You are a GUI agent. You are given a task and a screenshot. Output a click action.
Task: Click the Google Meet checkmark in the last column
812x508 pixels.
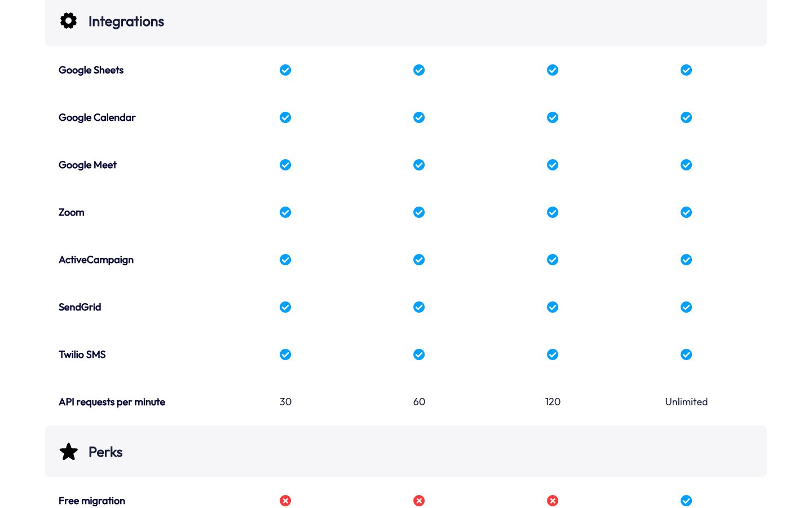coord(686,165)
